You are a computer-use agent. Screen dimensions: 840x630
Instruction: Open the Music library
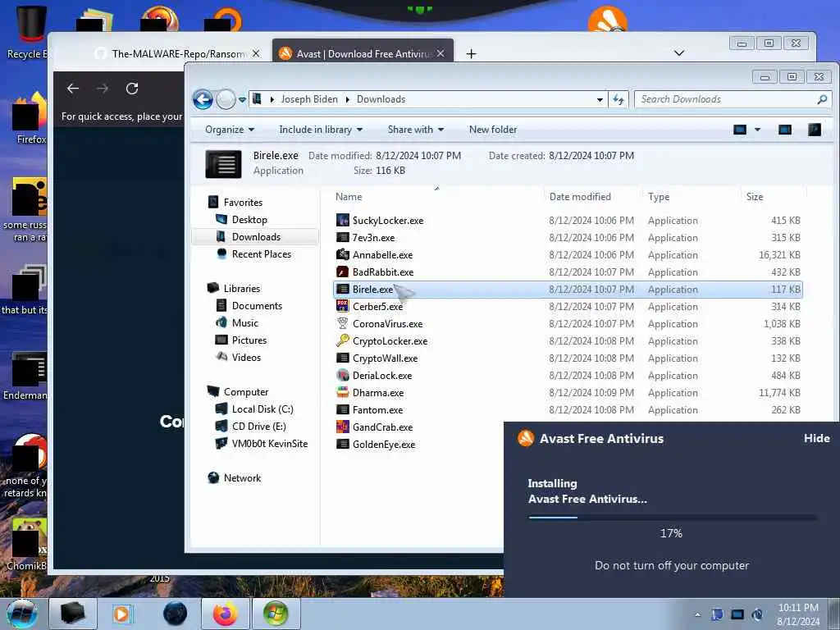244,322
